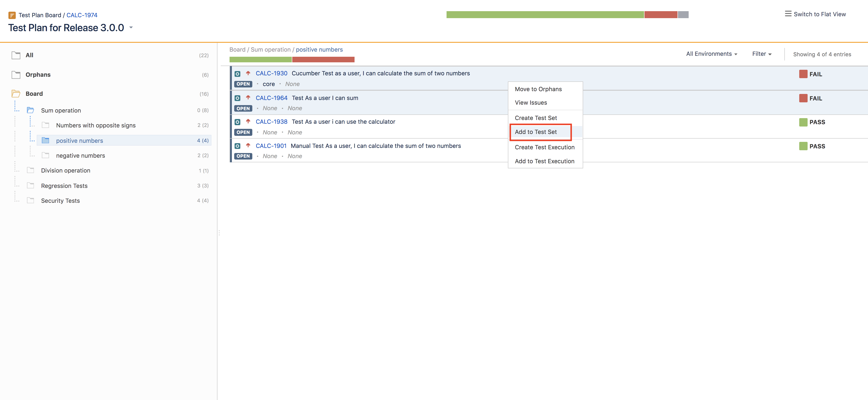Click green segment of overall progress bar
This screenshot has width=868, height=400.
(545, 14)
